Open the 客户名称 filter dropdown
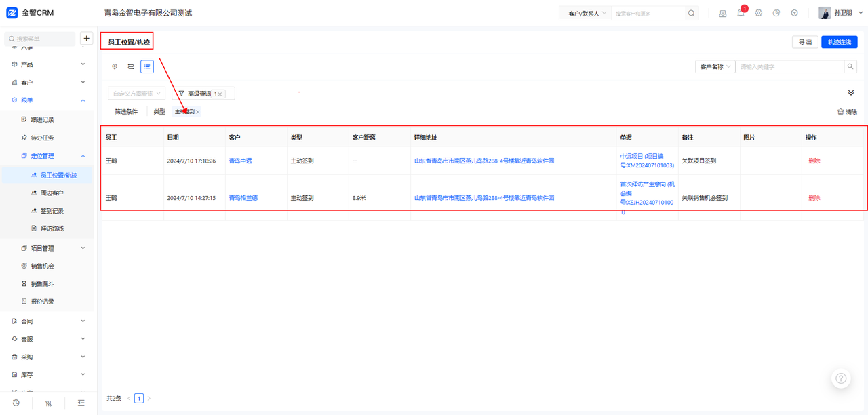Screen dimensions: 868x415 click(x=714, y=66)
